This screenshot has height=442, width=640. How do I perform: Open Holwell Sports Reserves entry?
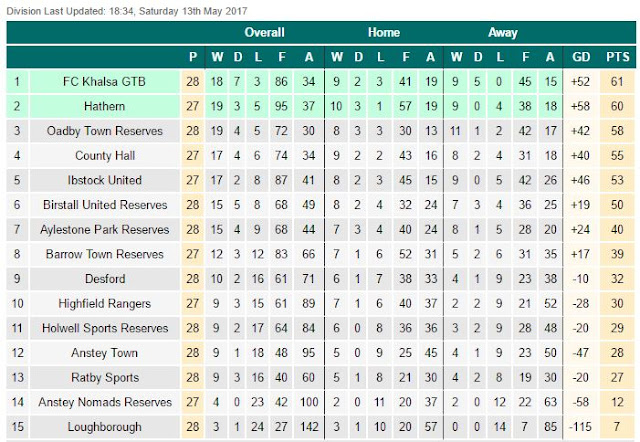coord(105,328)
